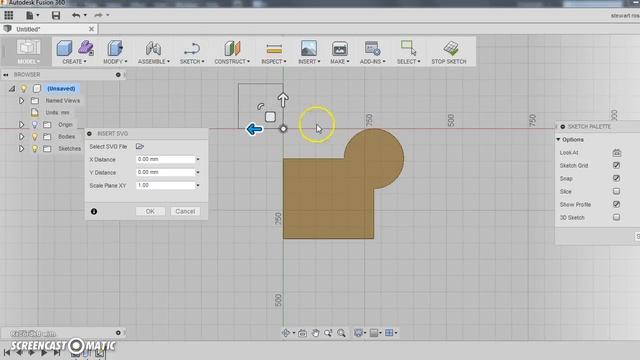Toggle the Sketches visibility bulb

(x=35, y=149)
